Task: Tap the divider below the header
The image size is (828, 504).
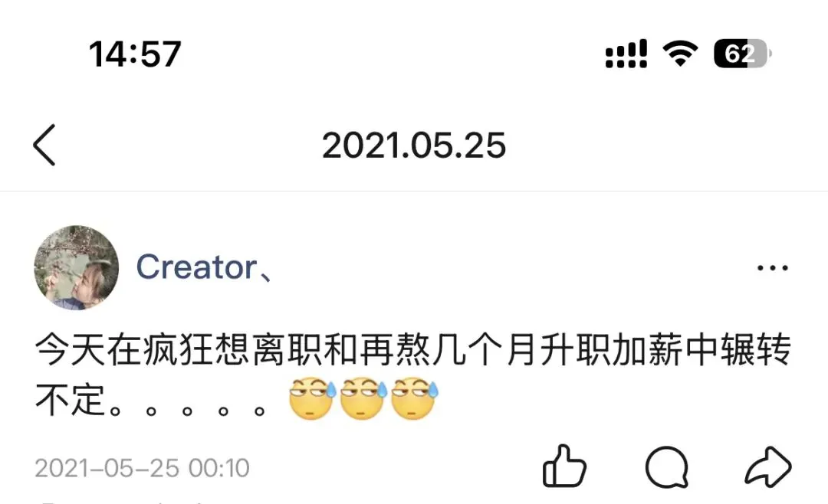Action: (x=414, y=191)
